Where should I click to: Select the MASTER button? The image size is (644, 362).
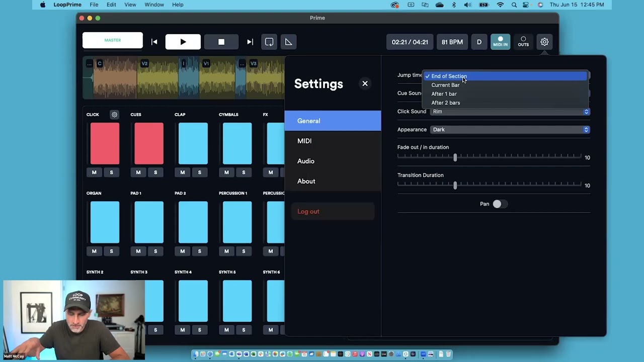click(x=113, y=40)
